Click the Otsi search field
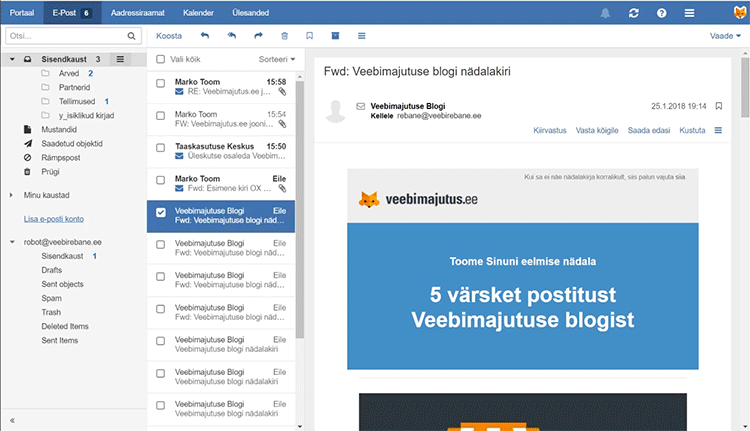750x431 pixels. click(x=65, y=35)
